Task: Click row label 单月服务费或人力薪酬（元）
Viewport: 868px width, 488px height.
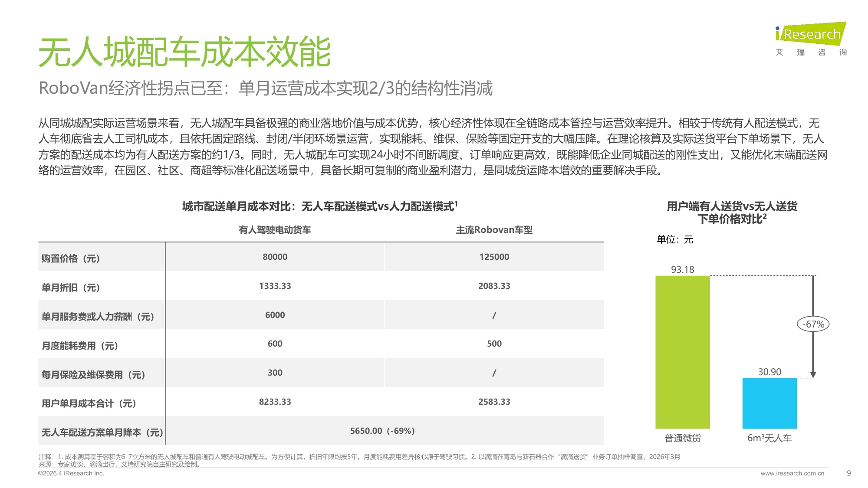Action: [98, 317]
